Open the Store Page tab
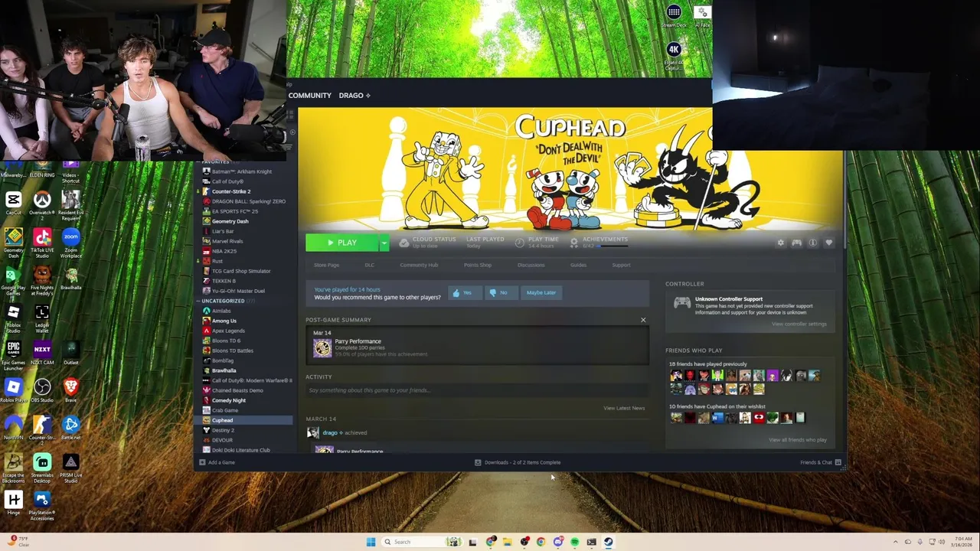Screen dimensions: 980x551 (x=326, y=265)
